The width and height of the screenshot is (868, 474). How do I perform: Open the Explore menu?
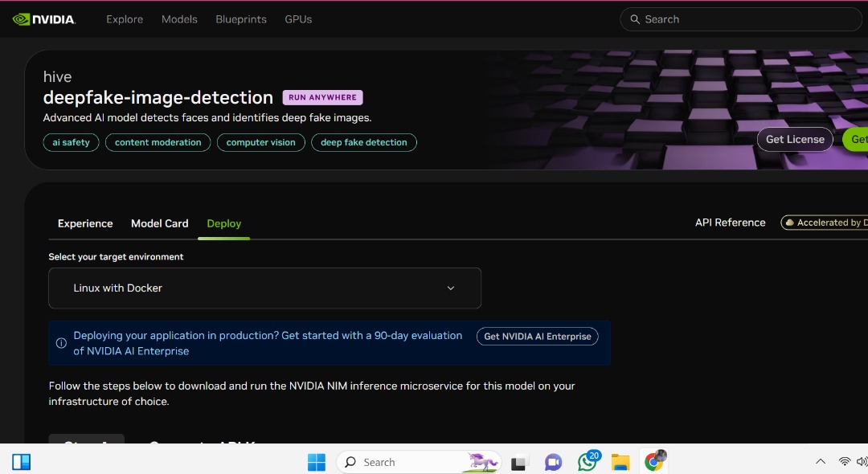pos(125,19)
